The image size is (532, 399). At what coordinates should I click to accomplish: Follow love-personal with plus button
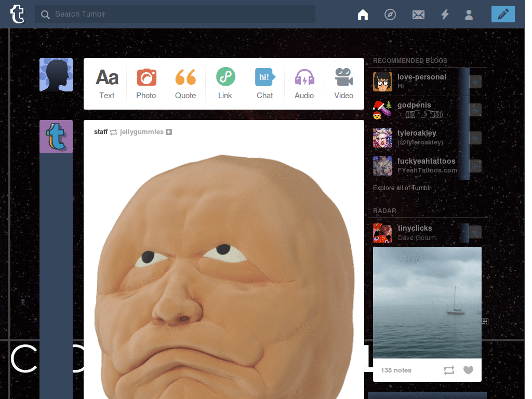(x=475, y=82)
